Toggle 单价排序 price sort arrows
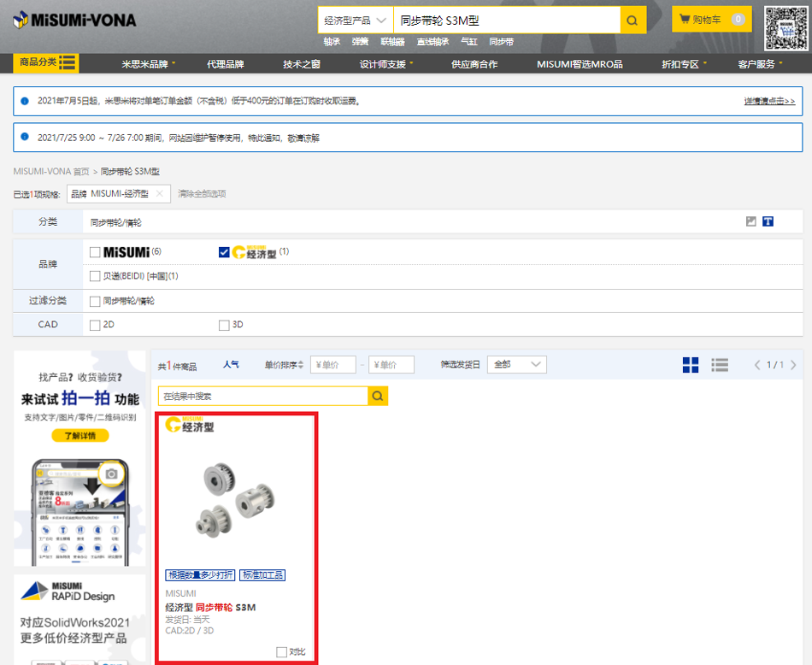This screenshot has width=812, height=665. [301, 365]
